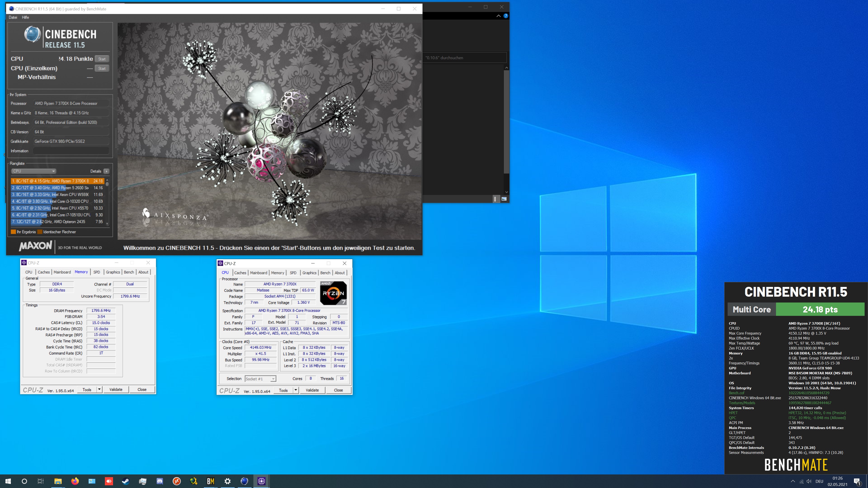This screenshot has width=868, height=488.
Task: Select the AMD Opteron 2435 7.95 ranking row
Action: [x=58, y=222]
